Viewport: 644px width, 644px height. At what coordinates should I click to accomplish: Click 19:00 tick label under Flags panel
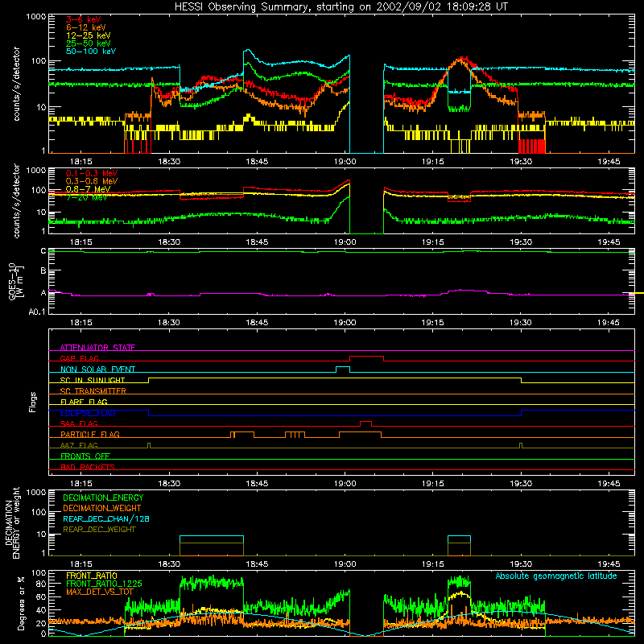tap(345, 484)
